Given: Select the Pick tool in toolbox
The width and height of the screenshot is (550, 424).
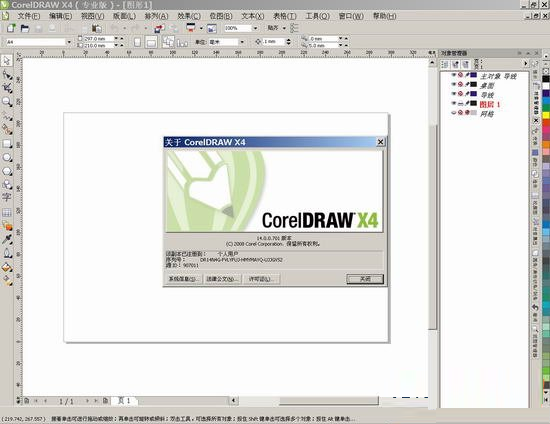Looking at the screenshot, I should [7, 61].
